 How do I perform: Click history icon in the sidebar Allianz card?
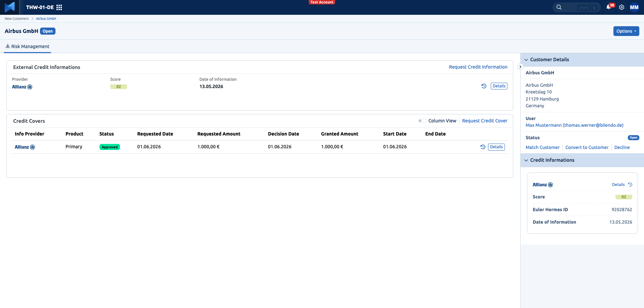pyautogui.click(x=630, y=185)
